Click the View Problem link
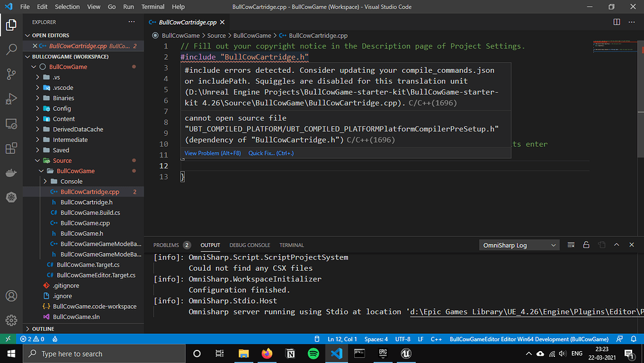Viewport: 644px width, 363px height. tap(212, 153)
